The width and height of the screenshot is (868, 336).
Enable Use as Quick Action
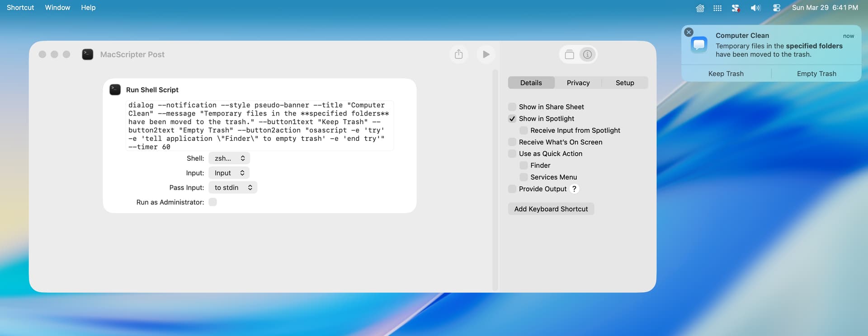coord(512,154)
